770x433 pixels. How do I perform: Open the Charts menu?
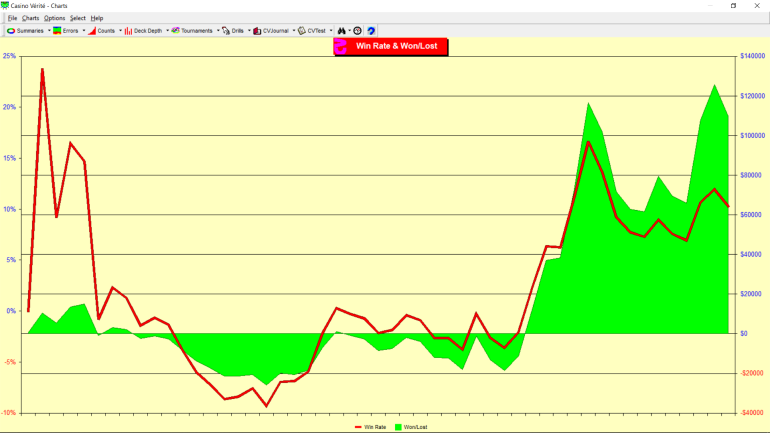click(31, 18)
